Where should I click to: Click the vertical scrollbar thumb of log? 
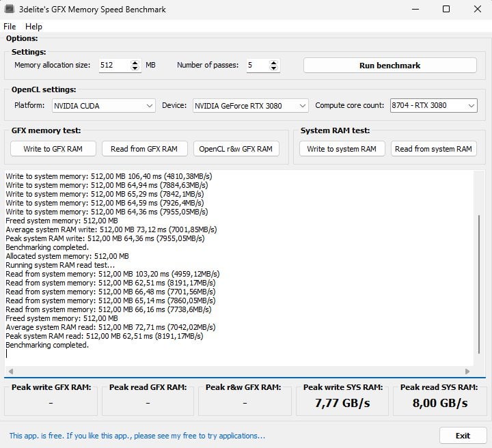coord(479,284)
